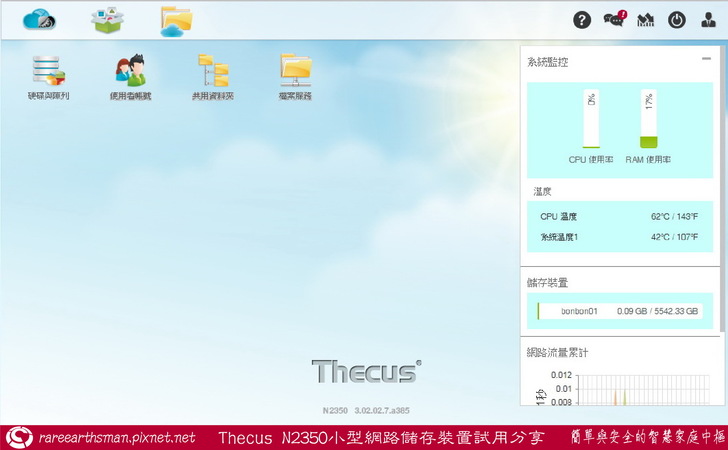Collapse the 系統監控 panel with minus button

tap(706, 60)
